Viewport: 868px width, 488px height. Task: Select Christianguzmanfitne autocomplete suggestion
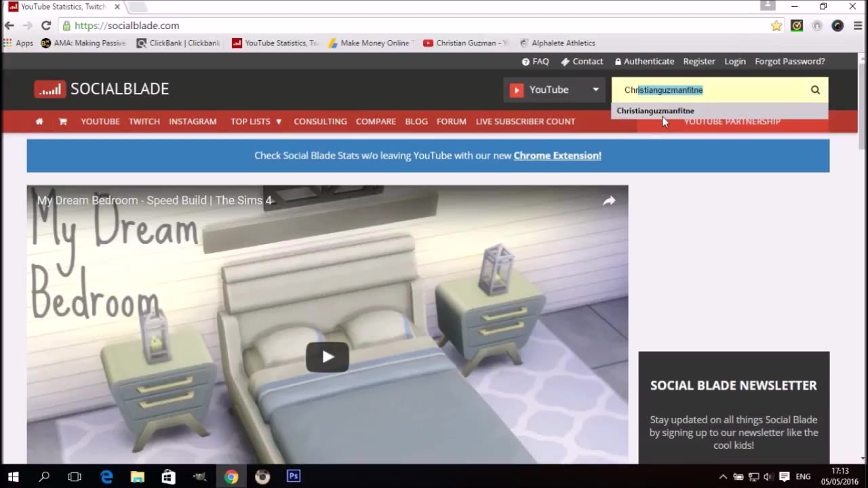pyautogui.click(x=719, y=110)
